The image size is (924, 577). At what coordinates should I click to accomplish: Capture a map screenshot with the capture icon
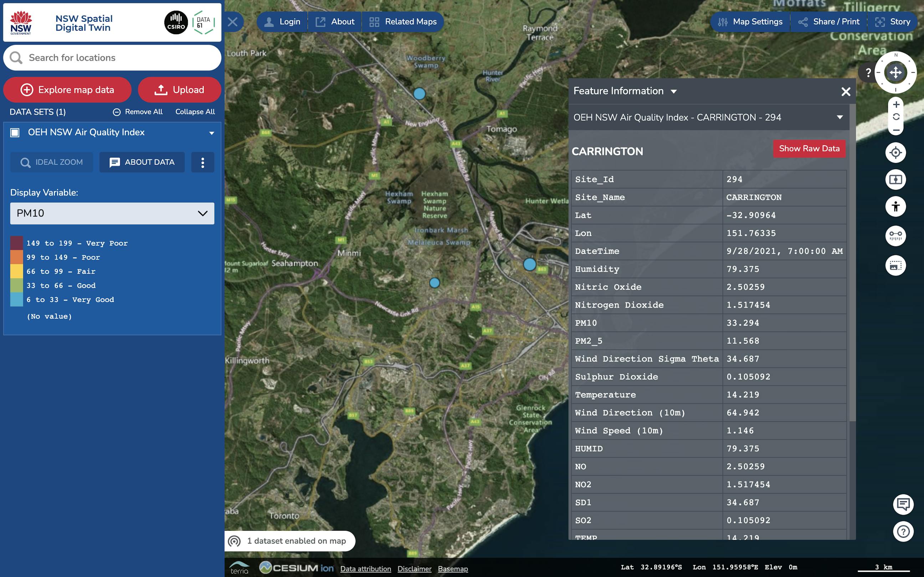coord(896,265)
